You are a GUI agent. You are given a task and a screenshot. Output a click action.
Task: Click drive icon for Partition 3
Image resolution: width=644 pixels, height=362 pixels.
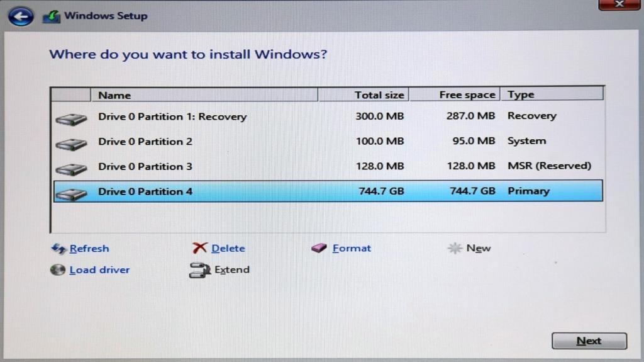pyautogui.click(x=71, y=169)
